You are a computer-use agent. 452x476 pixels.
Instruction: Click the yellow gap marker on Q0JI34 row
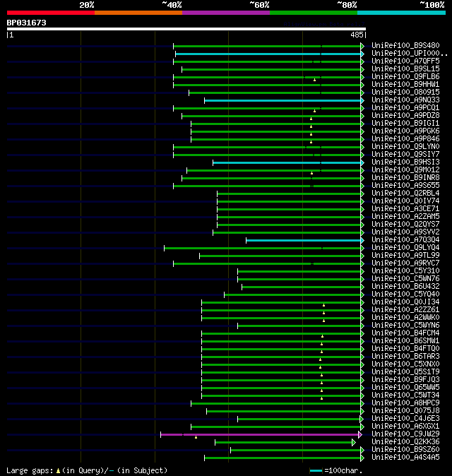click(324, 305)
